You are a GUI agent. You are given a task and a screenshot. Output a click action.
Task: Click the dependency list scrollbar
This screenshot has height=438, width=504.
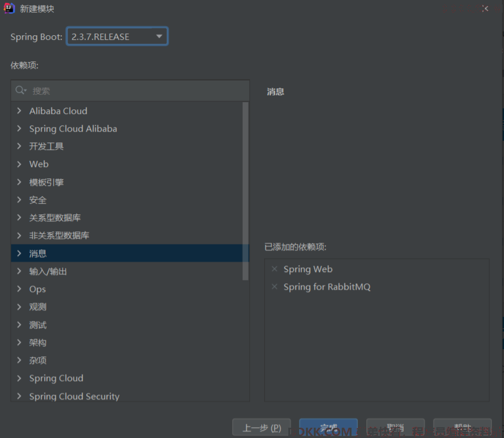[x=246, y=191]
